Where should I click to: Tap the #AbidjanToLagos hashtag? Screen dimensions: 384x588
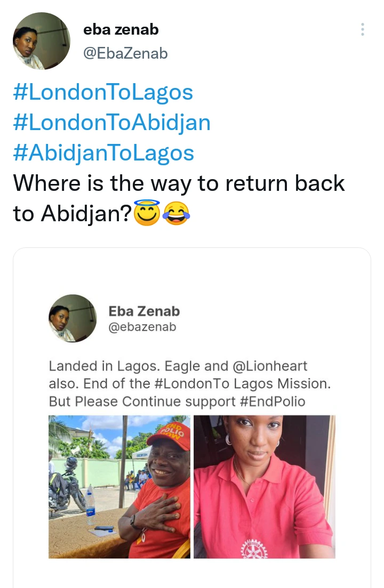(x=103, y=153)
